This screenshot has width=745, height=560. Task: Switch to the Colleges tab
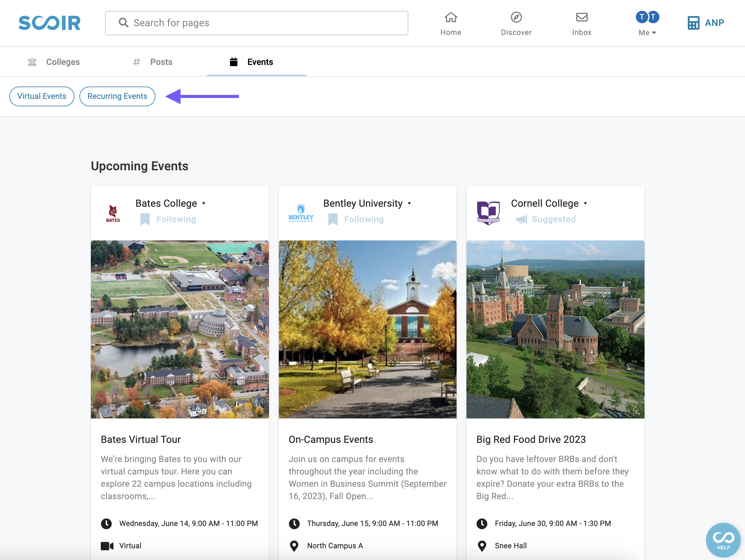point(54,62)
